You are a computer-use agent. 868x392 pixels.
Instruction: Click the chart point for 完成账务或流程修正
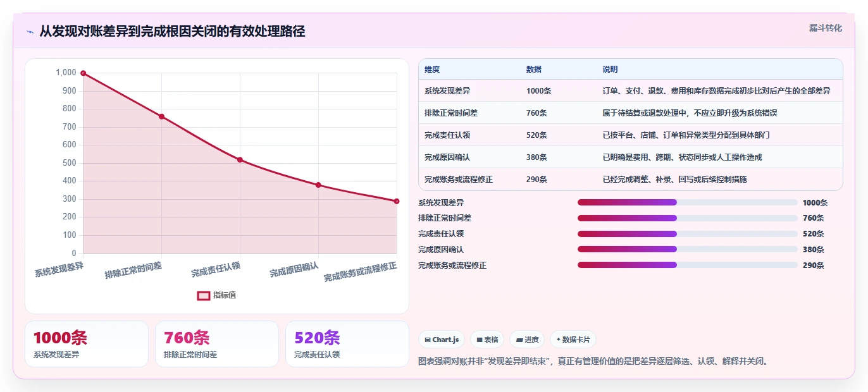click(x=397, y=201)
